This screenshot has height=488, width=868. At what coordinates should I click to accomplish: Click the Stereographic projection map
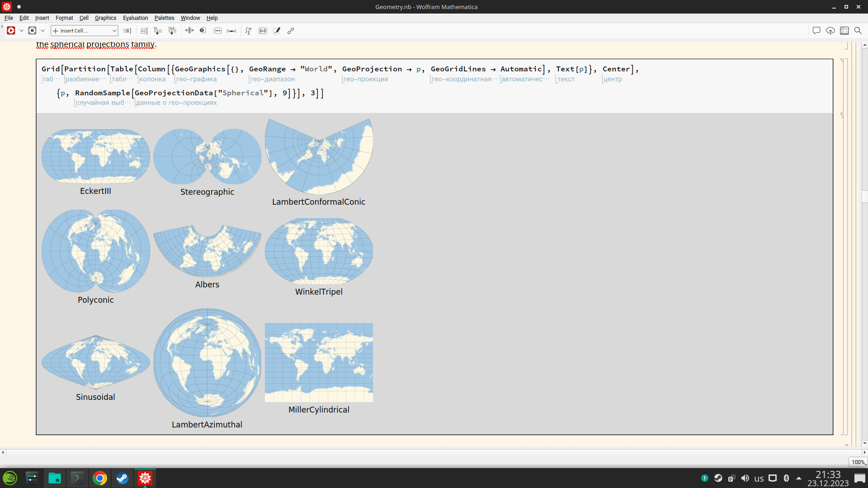(207, 156)
